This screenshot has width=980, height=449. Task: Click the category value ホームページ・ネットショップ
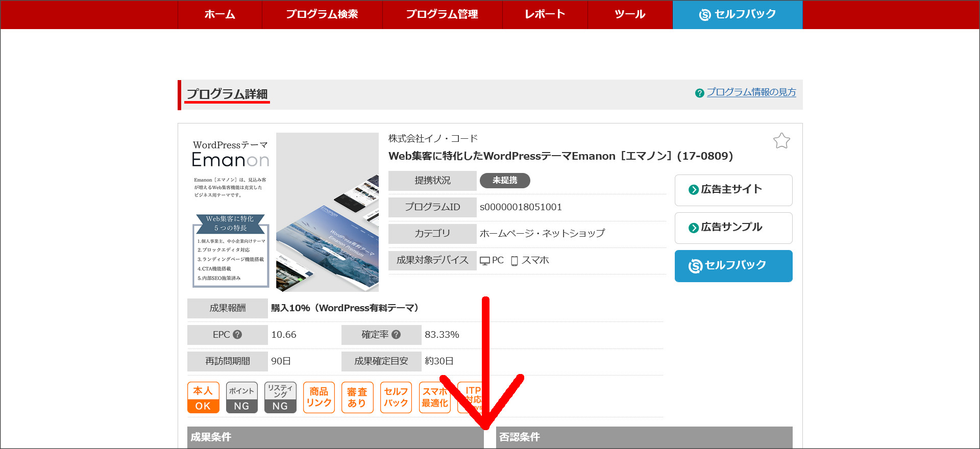[542, 234]
